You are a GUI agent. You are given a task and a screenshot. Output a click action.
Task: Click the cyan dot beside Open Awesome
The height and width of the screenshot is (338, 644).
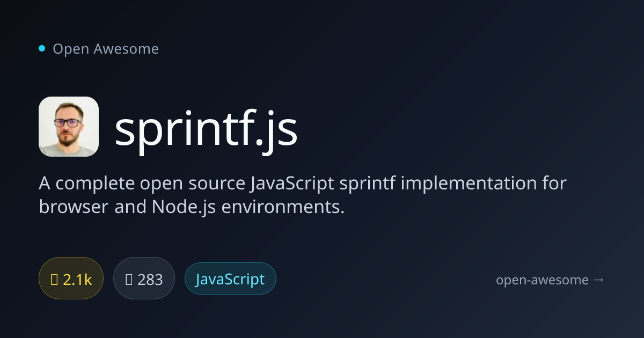[x=42, y=49]
